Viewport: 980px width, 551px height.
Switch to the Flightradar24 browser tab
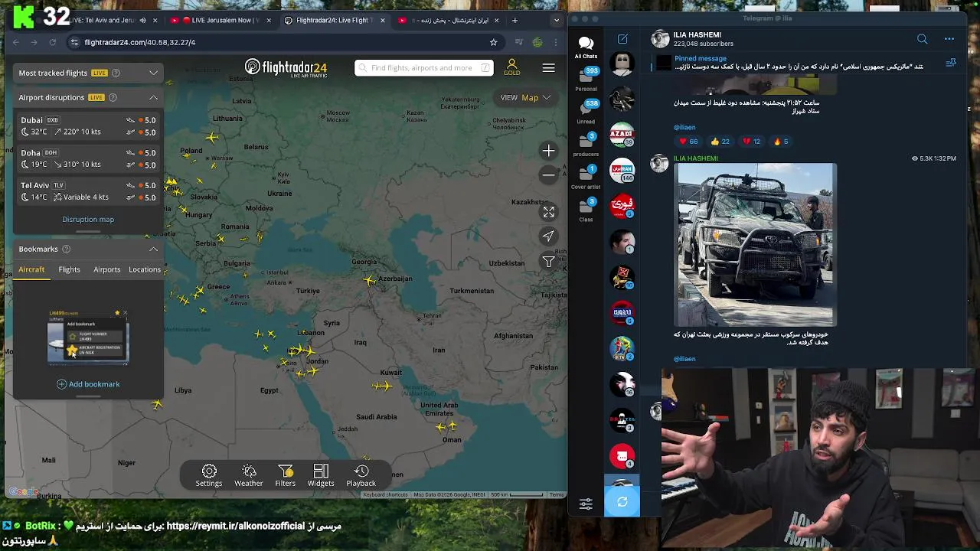pos(334,20)
